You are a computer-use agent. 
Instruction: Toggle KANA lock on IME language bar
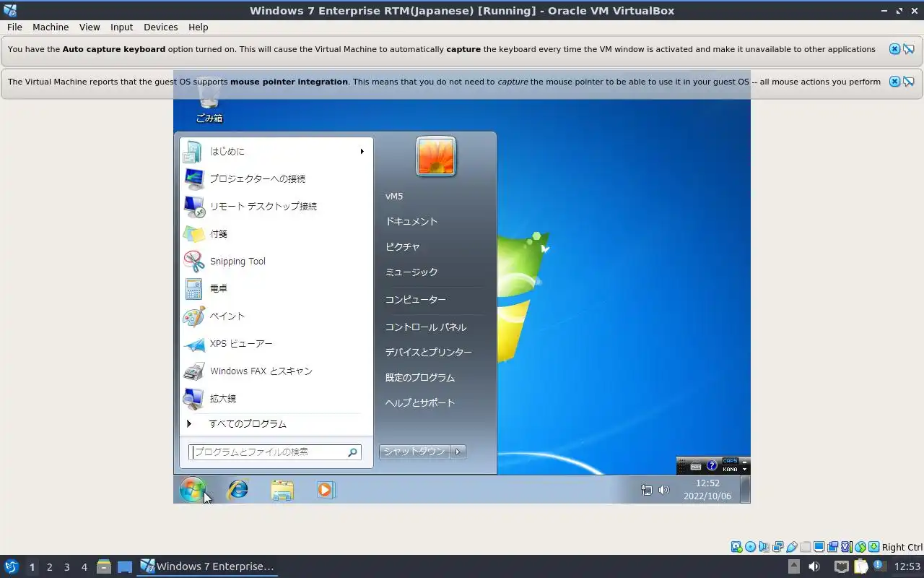tap(730, 470)
